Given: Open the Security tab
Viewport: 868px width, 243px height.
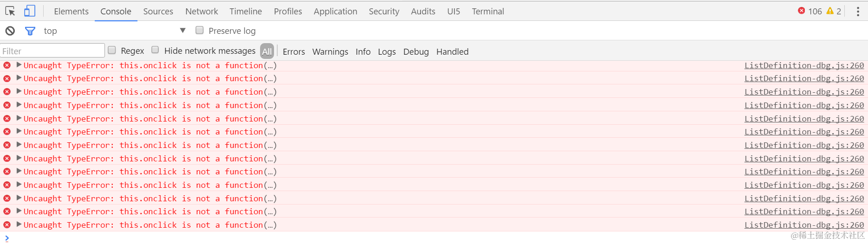Looking at the screenshot, I should coord(384,12).
